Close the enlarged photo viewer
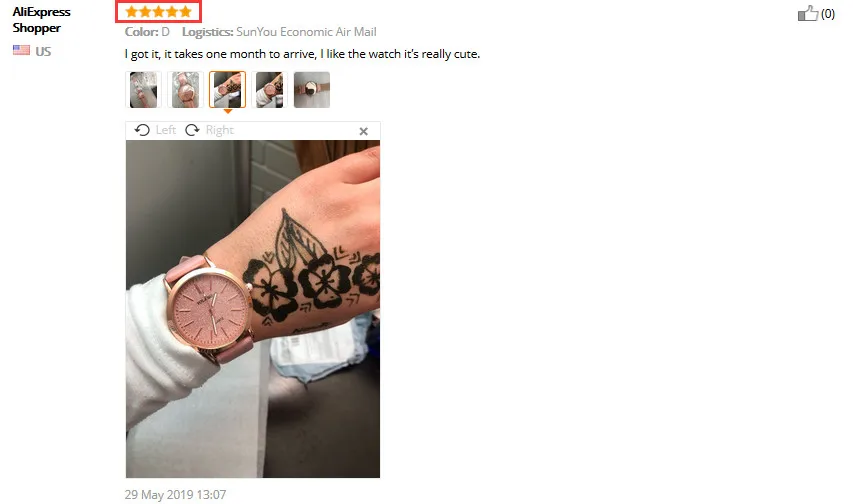Screen dimensions: 853x504 click(363, 131)
